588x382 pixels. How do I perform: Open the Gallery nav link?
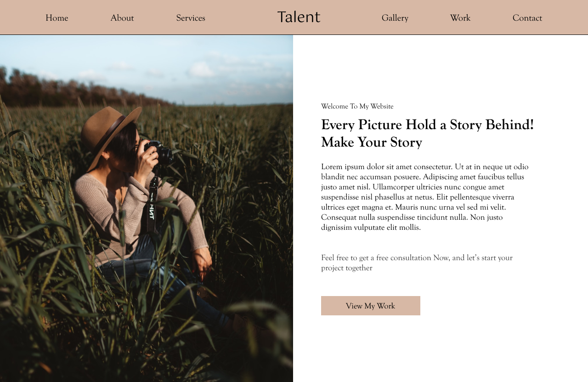(x=395, y=18)
